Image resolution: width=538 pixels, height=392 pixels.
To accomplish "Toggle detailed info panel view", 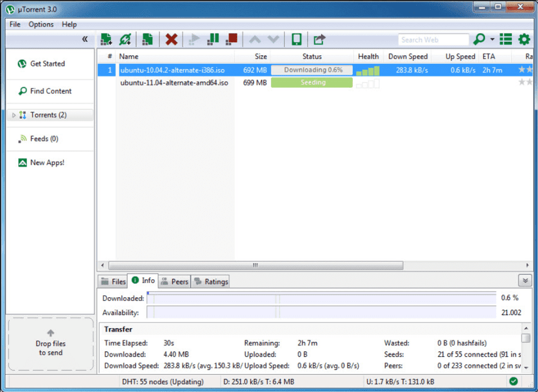I will tap(505, 39).
